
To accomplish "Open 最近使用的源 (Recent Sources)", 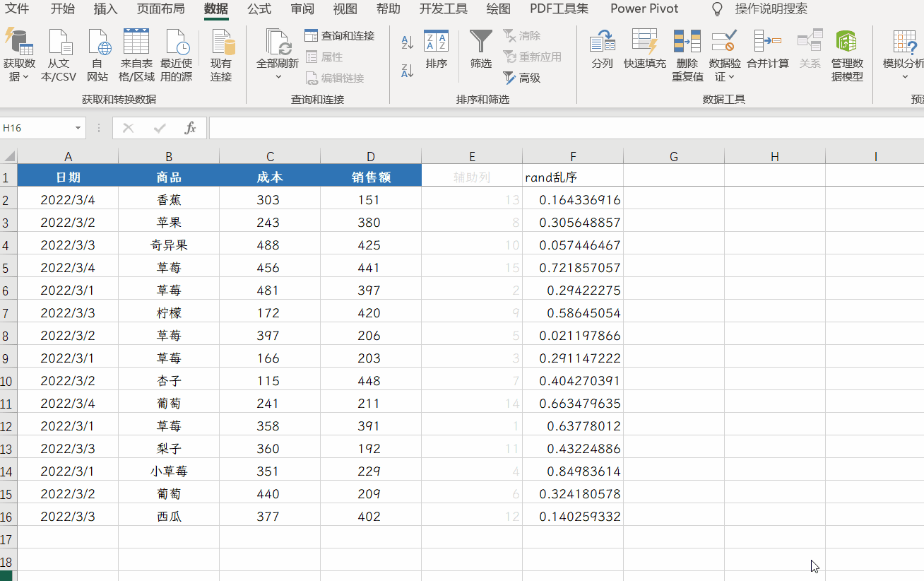I will (176, 56).
